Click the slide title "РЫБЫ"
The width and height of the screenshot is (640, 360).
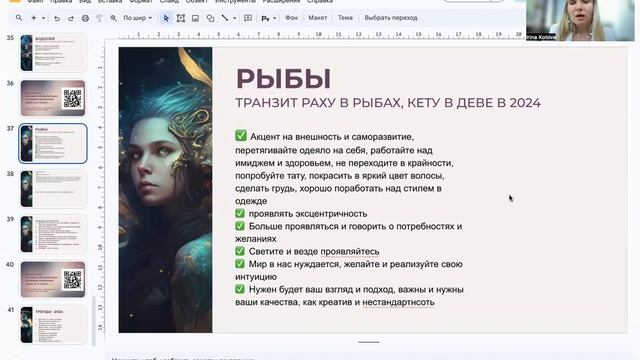point(283,79)
